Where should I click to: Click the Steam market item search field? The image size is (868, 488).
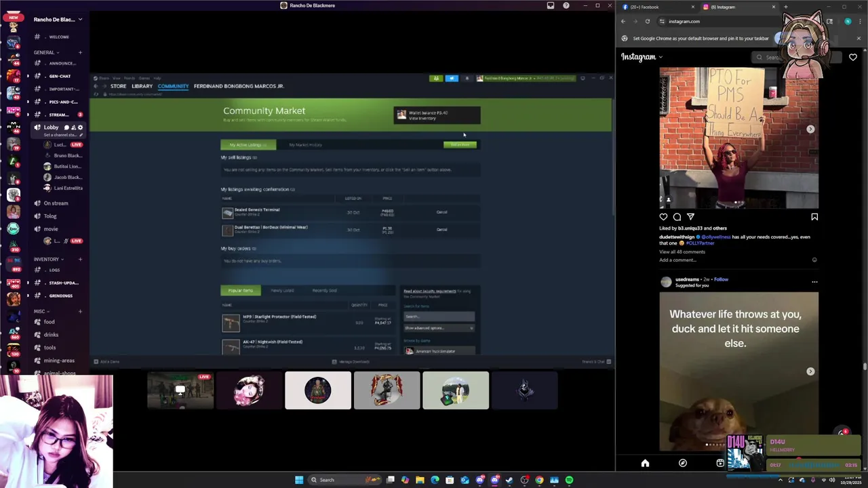[x=439, y=317]
